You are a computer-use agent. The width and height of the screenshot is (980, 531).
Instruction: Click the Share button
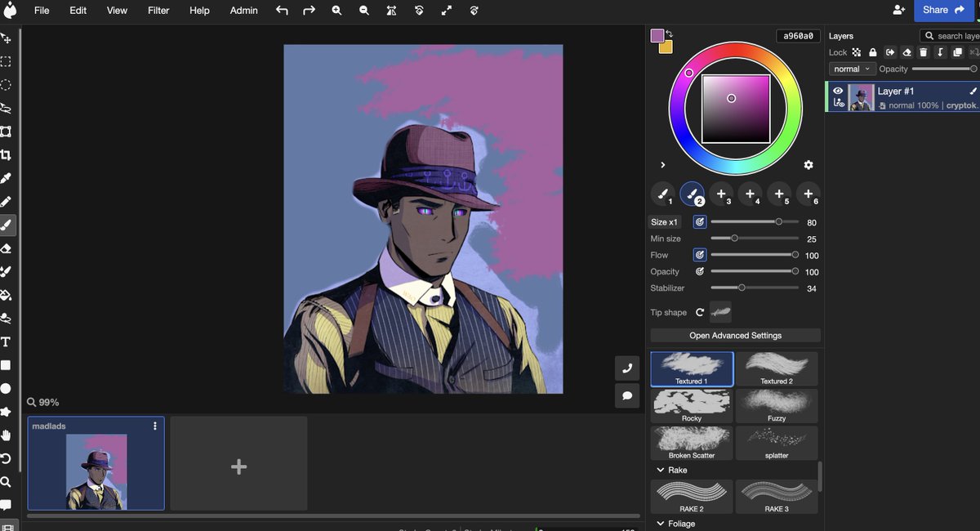943,10
